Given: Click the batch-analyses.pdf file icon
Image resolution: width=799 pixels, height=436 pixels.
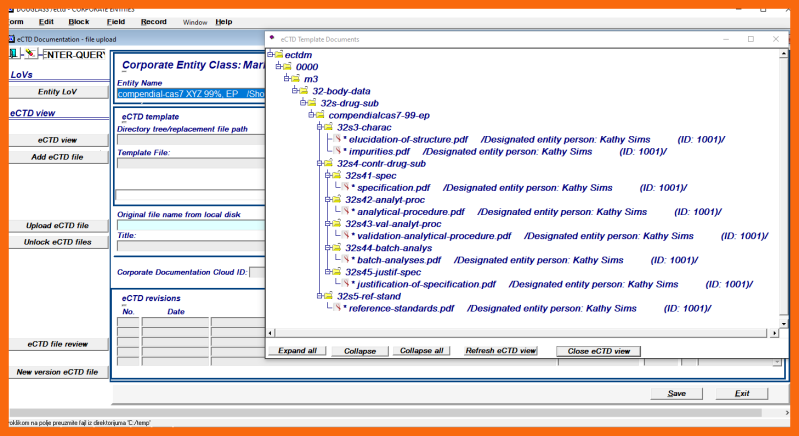Looking at the screenshot, I should (345, 259).
